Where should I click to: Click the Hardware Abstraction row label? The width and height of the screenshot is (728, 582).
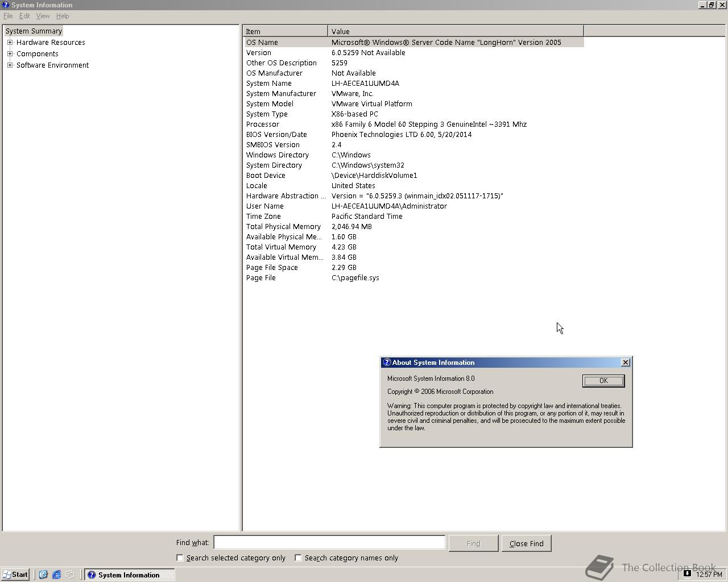point(286,196)
